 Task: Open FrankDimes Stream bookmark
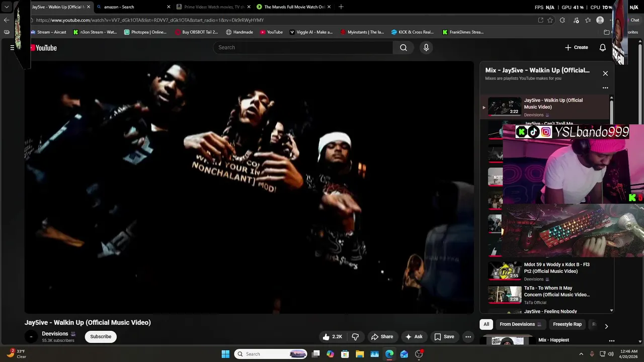click(463, 32)
